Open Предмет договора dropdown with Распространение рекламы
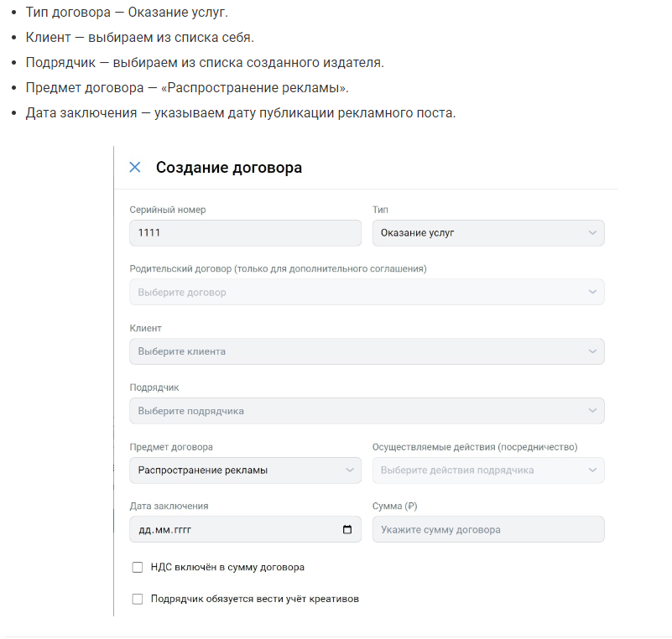The width and height of the screenshot is (672, 639). [x=235, y=470]
